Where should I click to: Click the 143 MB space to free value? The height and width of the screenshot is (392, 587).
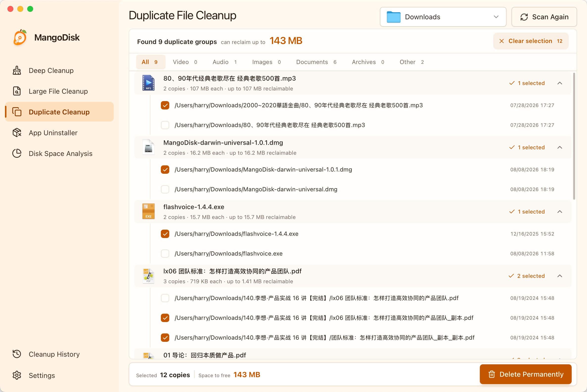tap(247, 375)
